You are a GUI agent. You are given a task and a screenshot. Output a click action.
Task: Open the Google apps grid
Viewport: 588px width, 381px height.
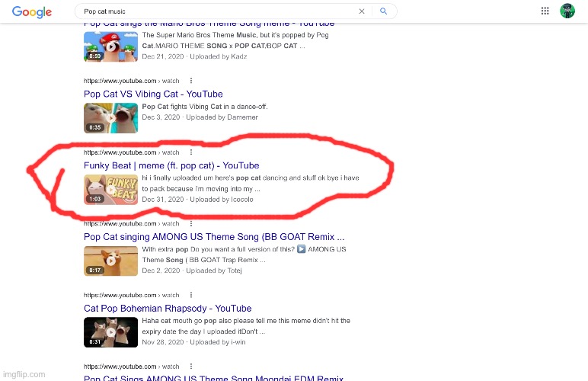pos(545,11)
